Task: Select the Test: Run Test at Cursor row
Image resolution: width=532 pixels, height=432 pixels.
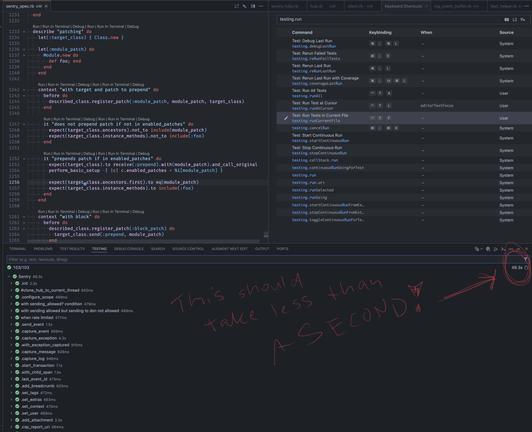Action: [x=404, y=106]
